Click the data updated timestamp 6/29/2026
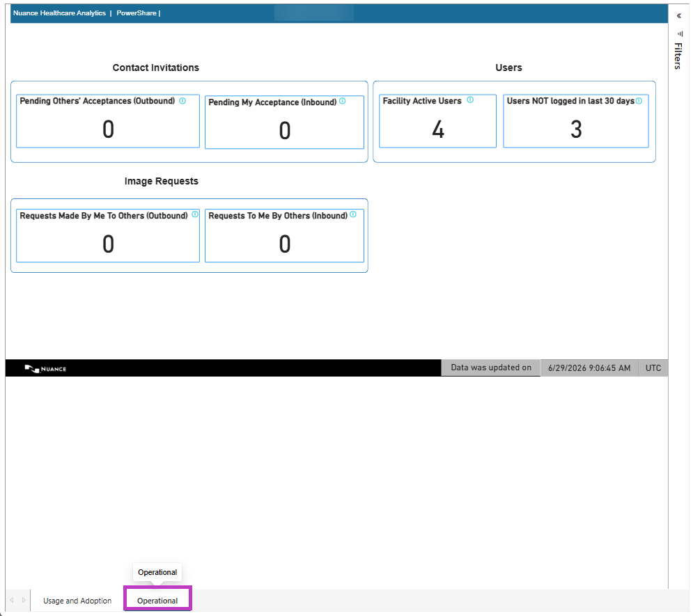 point(589,368)
